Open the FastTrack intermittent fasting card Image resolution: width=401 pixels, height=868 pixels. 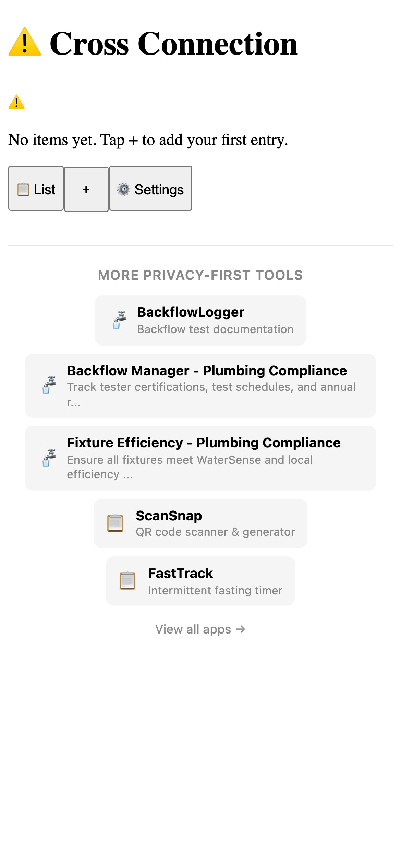coord(200,581)
